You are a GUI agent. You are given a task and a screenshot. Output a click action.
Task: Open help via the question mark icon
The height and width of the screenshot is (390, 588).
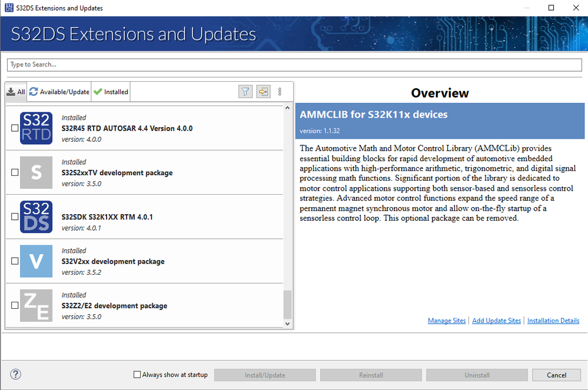(15, 374)
